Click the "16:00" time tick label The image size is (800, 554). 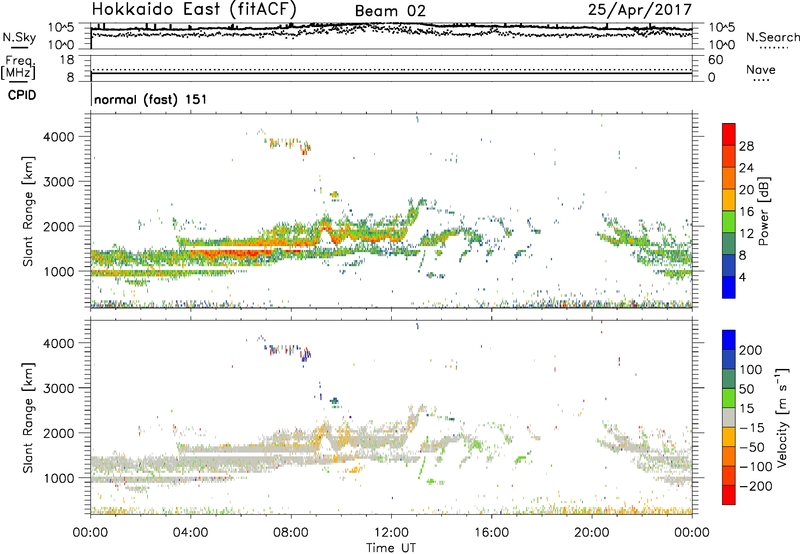pos(491,533)
